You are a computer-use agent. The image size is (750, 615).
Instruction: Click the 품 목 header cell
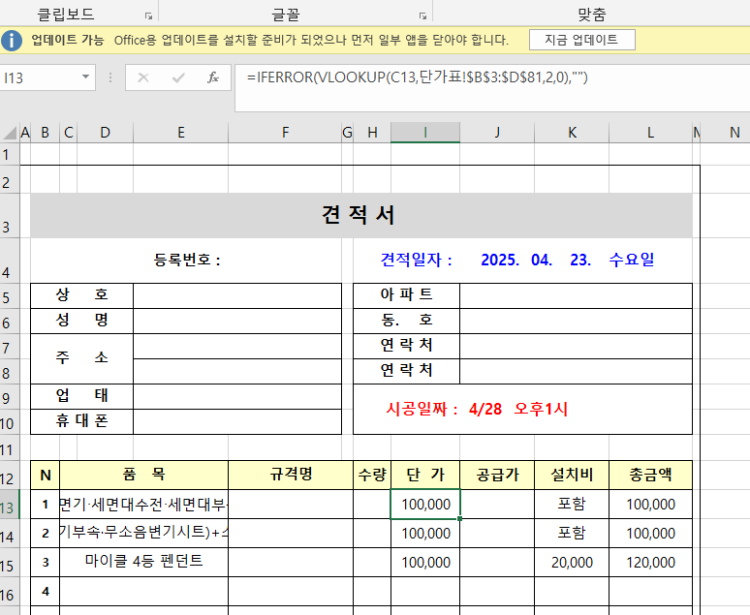click(x=143, y=475)
